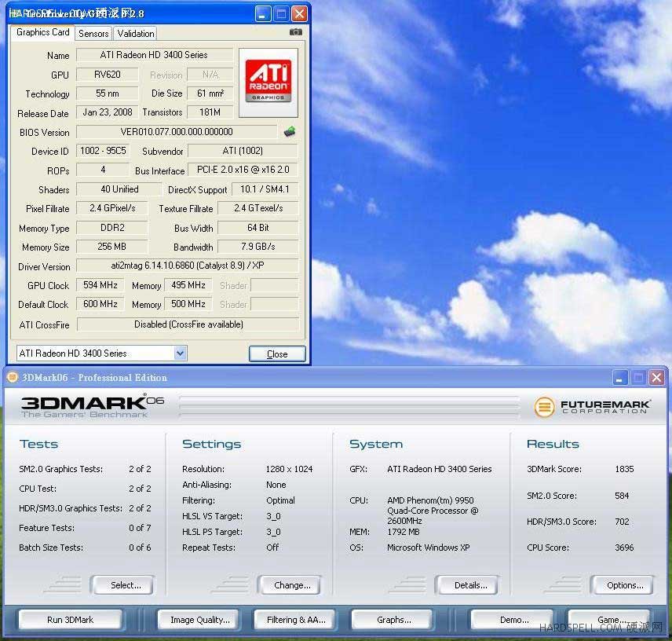Click the SM2.0 Score value 584

pyautogui.click(x=622, y=496)
